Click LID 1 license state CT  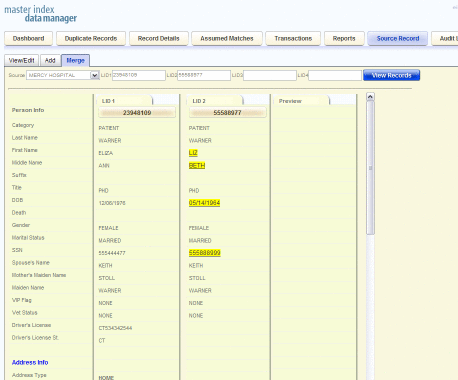pyautogui.click(x=102, y=341)
